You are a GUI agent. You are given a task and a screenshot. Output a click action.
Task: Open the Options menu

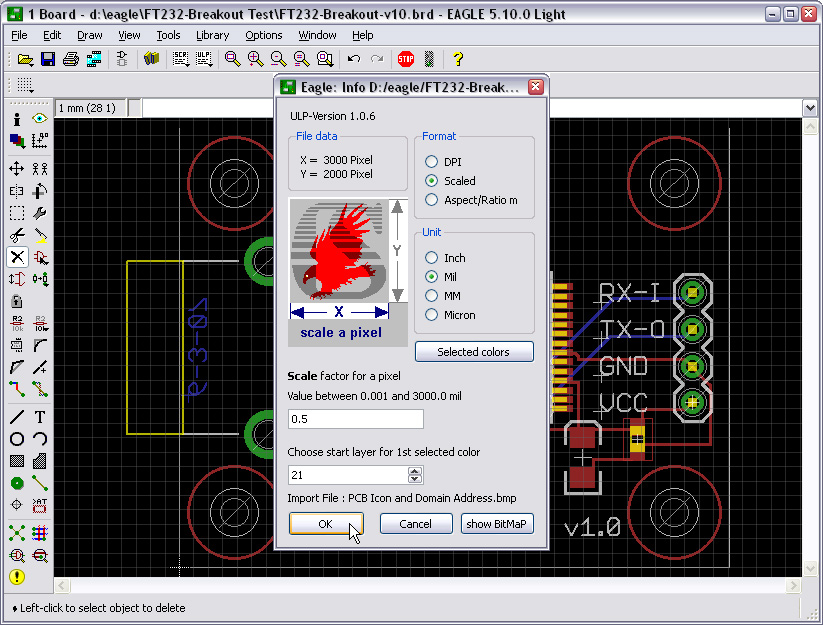(263, 35)
